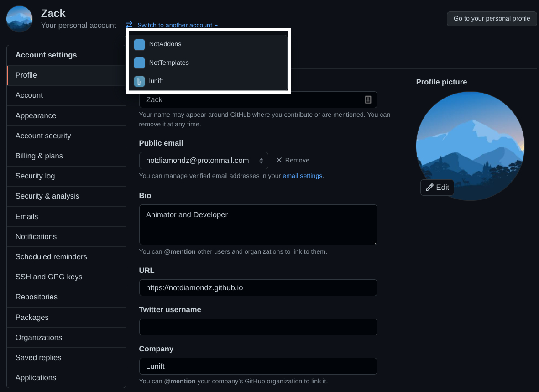This screenshot has height=392, width=539.
Task: Click Remove next to public email
Action: (x=293, y=160)
